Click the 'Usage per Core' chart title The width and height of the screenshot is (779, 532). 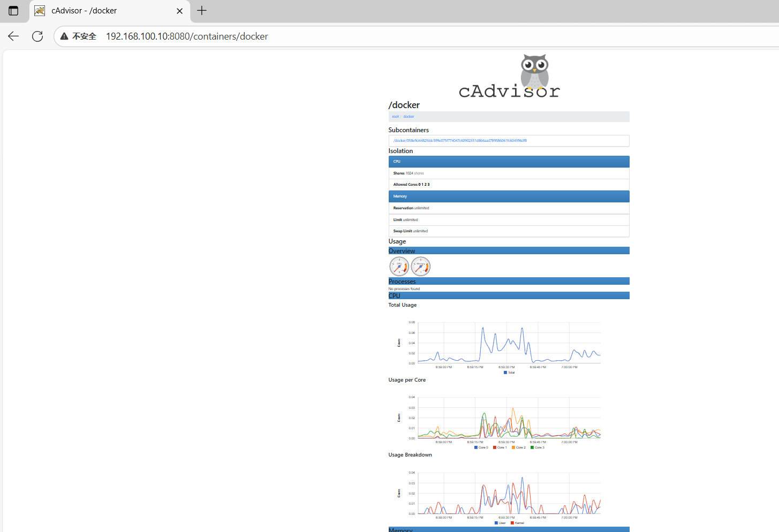[x=407, y=380]
